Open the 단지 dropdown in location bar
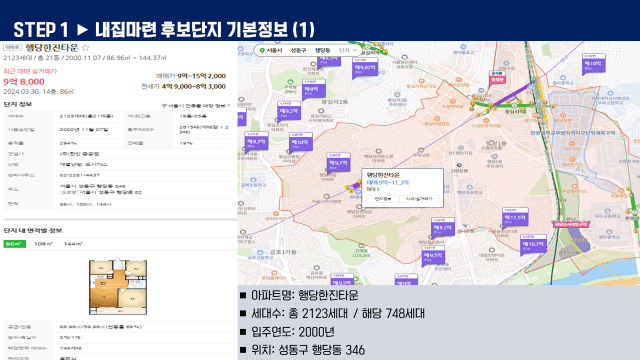This screenshot has height=360, width=640. click(348, 50)
